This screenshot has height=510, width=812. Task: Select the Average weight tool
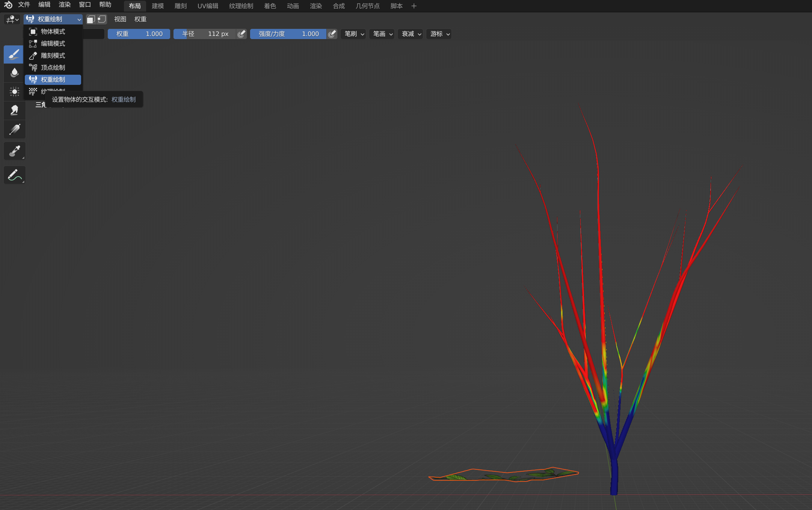click(x=14, y=92)
